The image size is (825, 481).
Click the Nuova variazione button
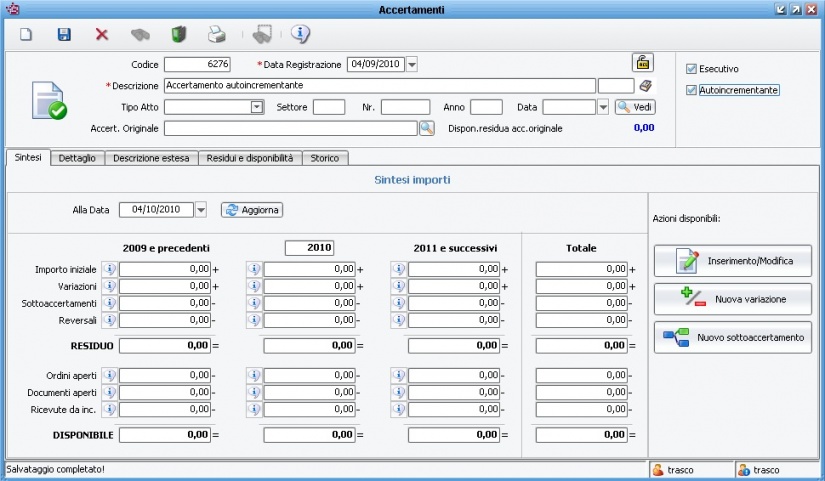[732, 299]
